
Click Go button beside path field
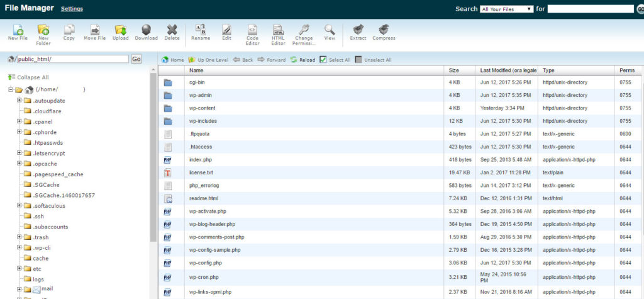tap(136, 59)
